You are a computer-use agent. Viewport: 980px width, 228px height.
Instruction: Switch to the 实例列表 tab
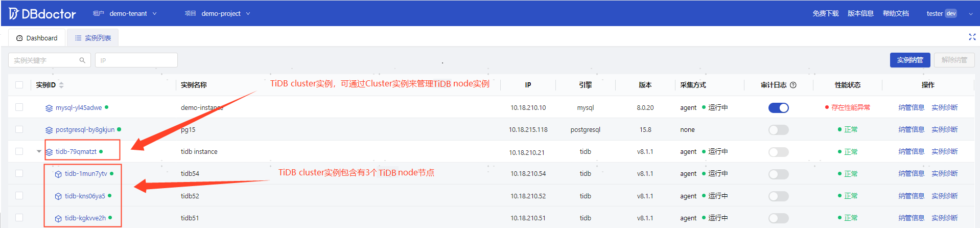click(x=92, y=38)
